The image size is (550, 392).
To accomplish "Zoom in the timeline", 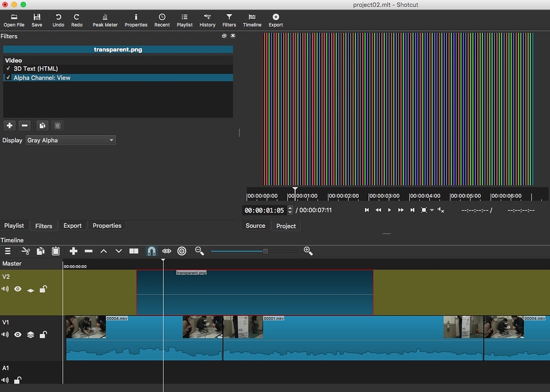I will click(308, 251).
